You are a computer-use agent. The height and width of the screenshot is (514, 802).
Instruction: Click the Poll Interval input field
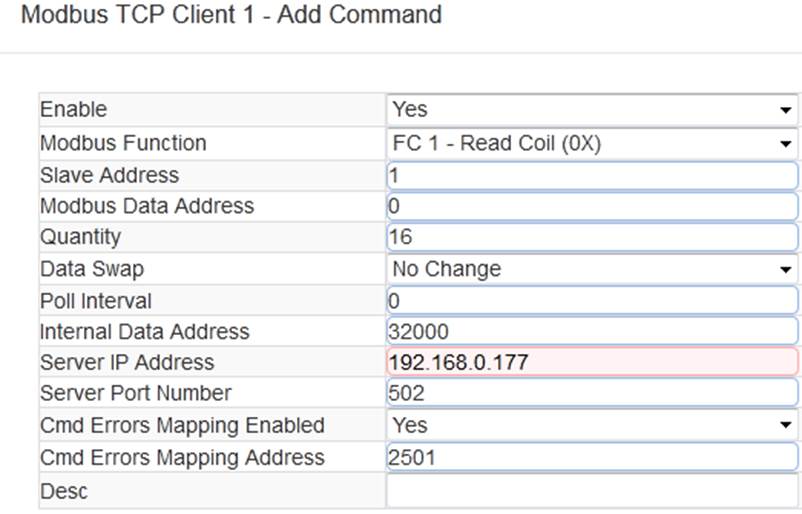[x=592, y=301]
